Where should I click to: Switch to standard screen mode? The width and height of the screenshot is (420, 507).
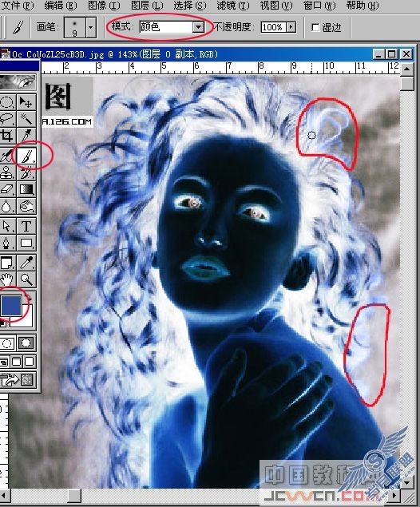[5, 362]
